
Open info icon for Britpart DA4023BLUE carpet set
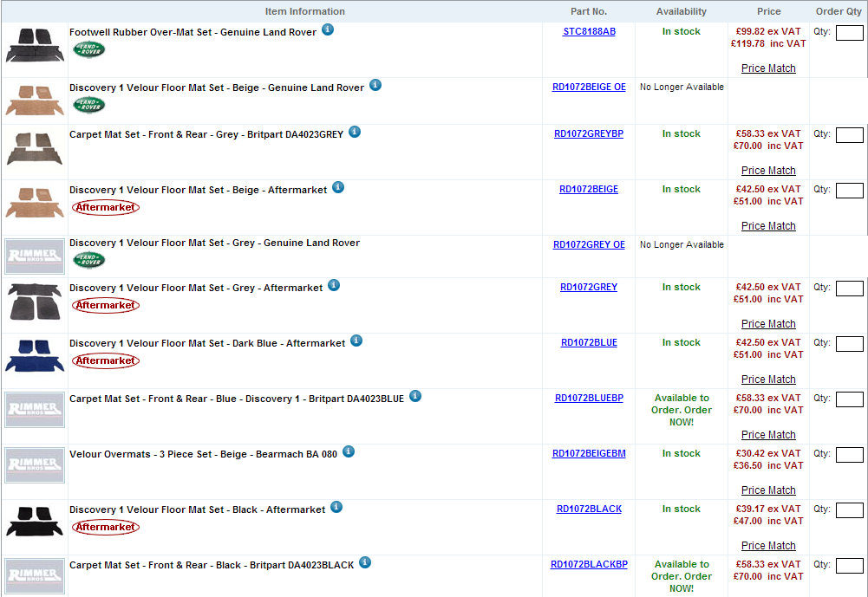click(415, 396)
